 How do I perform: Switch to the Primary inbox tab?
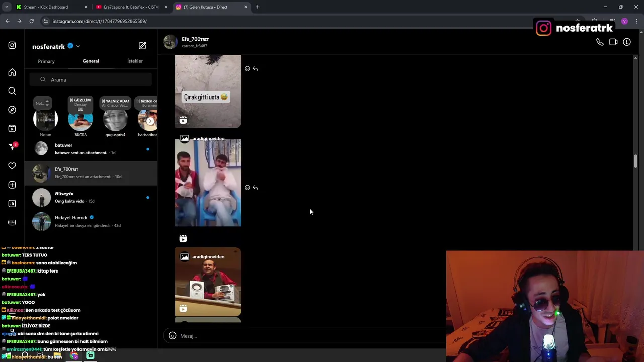(x=46, y=61)
